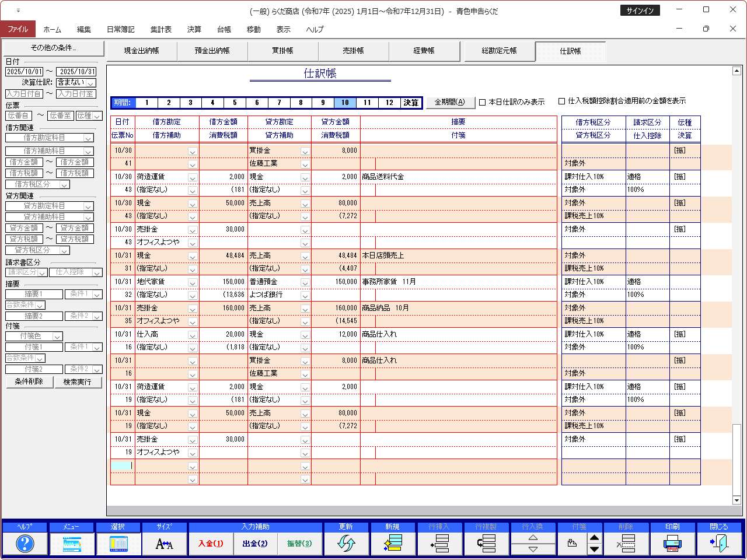
Task: Click the 印刷 printer icon
Action: click(x=672, y=544)
